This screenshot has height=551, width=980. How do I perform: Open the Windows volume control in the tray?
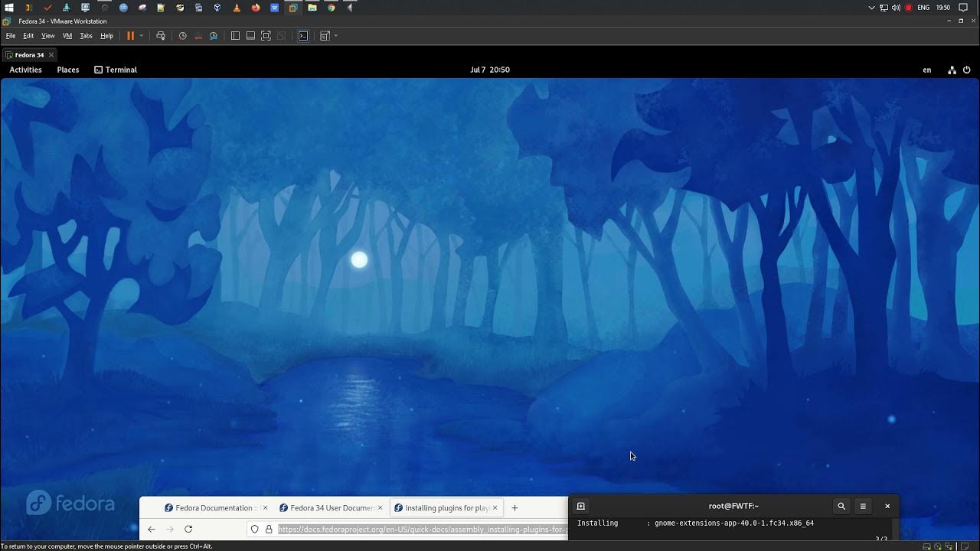(x=896, y=8)
